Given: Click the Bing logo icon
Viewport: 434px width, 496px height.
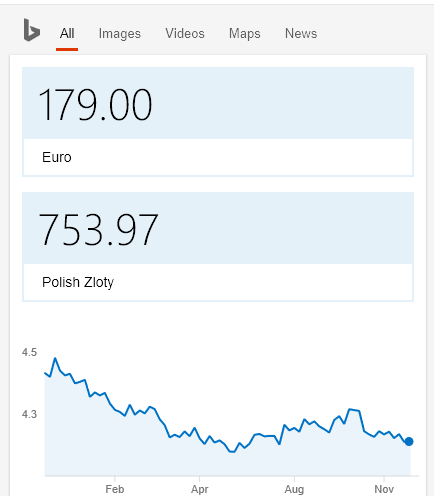Looking at the screenshot, I should pos(32,30).
